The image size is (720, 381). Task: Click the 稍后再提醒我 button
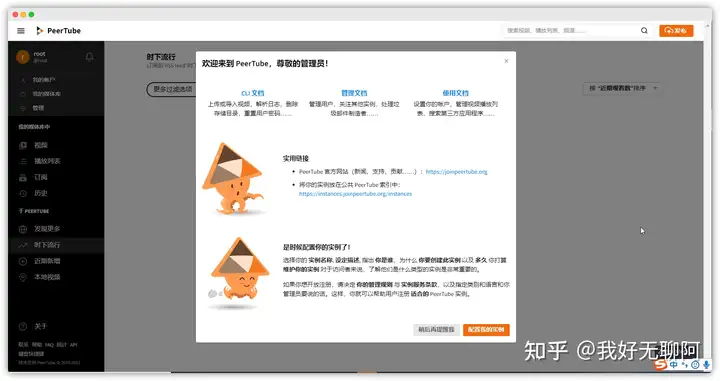pos(436,330)
